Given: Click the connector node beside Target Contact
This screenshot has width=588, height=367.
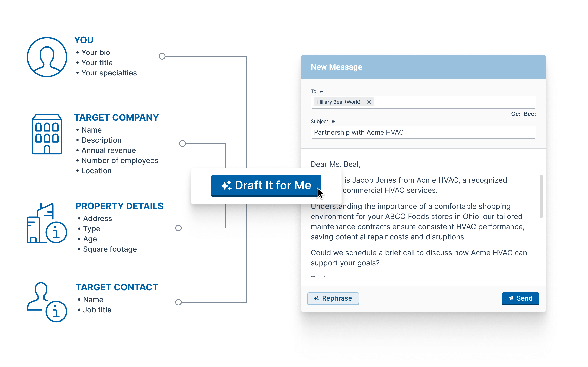Looking at the screenshot, I should click(x=178, y=302).
